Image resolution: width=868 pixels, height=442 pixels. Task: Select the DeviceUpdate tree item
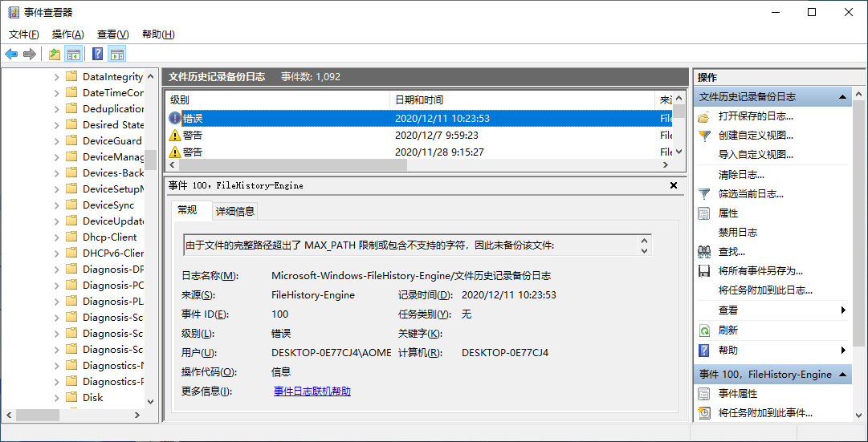pos(113,221)
